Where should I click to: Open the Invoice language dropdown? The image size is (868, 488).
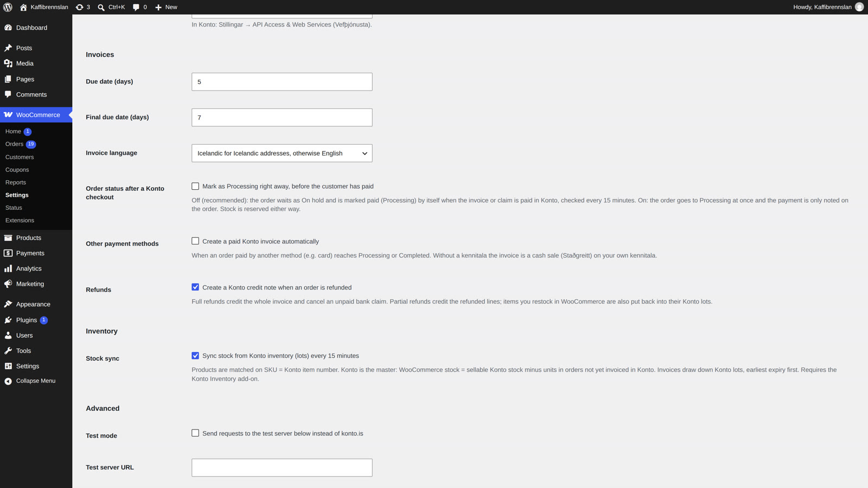[282, 153]
